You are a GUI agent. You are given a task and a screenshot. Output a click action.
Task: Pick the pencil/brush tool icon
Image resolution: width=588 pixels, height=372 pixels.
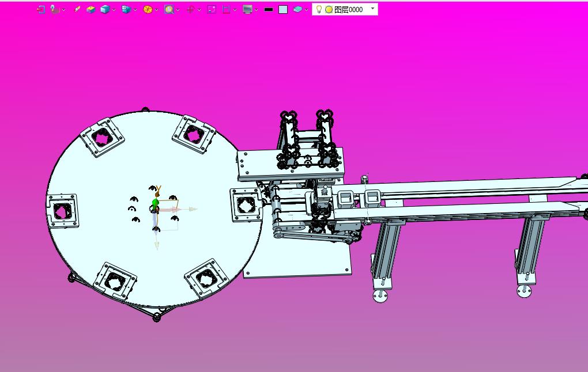(x=77, y=9)
